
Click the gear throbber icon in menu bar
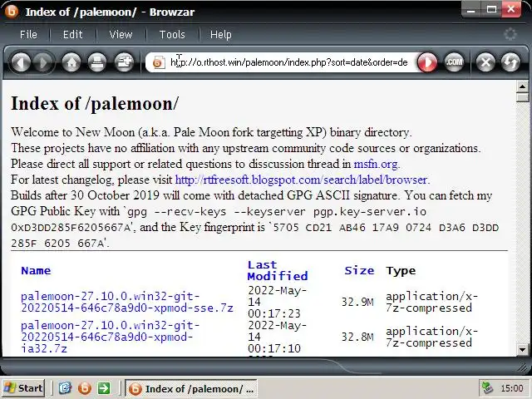tap(510, 34)
